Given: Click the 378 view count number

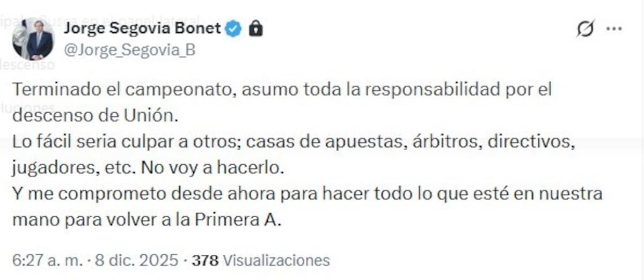Looking at the screenshot, I should 205,261.
